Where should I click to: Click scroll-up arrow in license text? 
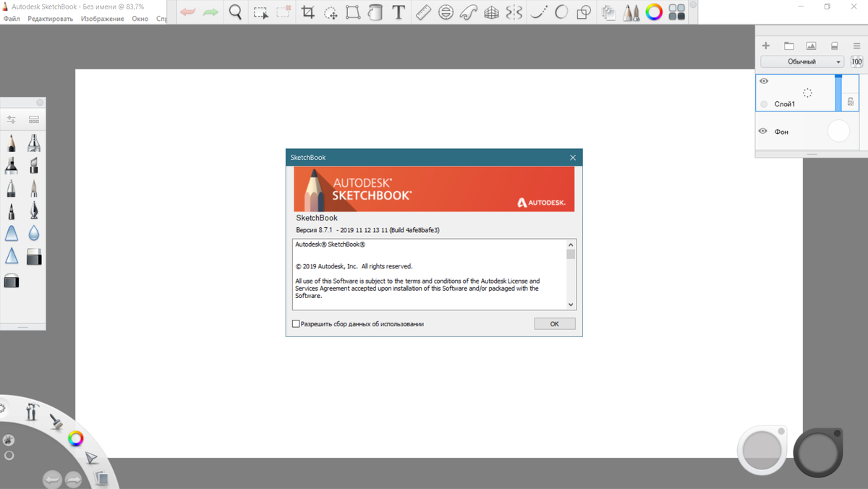pos(571,245)
